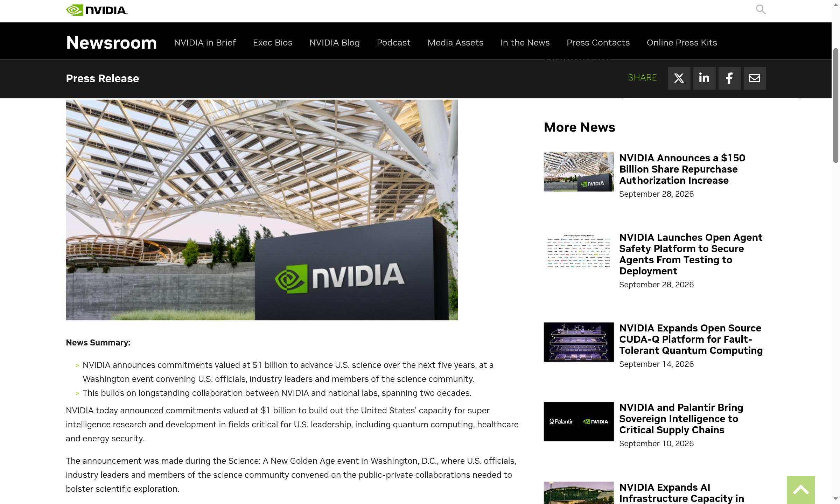Share via LinkedIn icon

[x=704, y=78]
